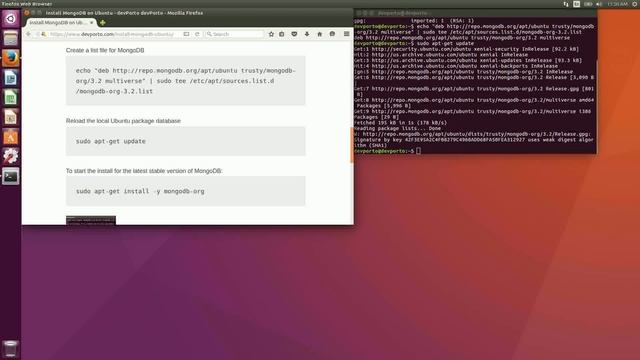Click 'Create a list file for MongoDB' text
Viewport: 640px width, 360px height.
[x=105, y=50]
